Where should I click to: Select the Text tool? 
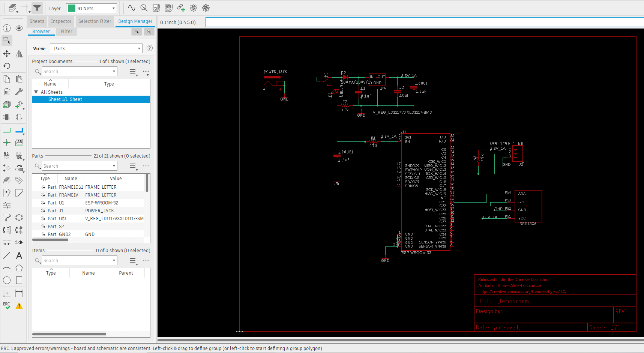coord(19,256)
